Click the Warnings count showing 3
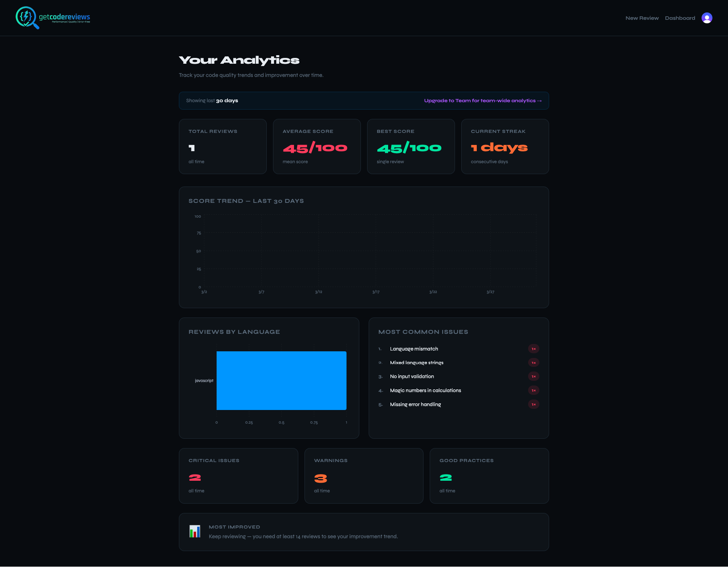This screenshot has width=728, height=567. [x=321, y=478]
